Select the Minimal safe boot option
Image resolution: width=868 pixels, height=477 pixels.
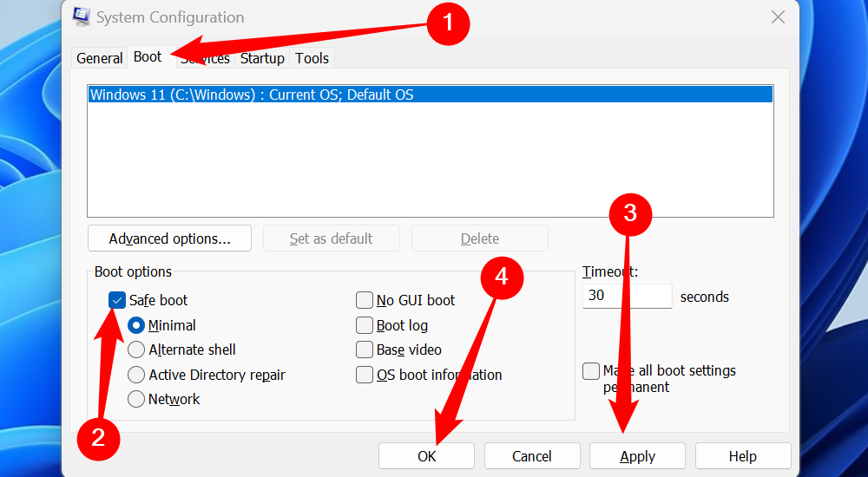point(136,325)
